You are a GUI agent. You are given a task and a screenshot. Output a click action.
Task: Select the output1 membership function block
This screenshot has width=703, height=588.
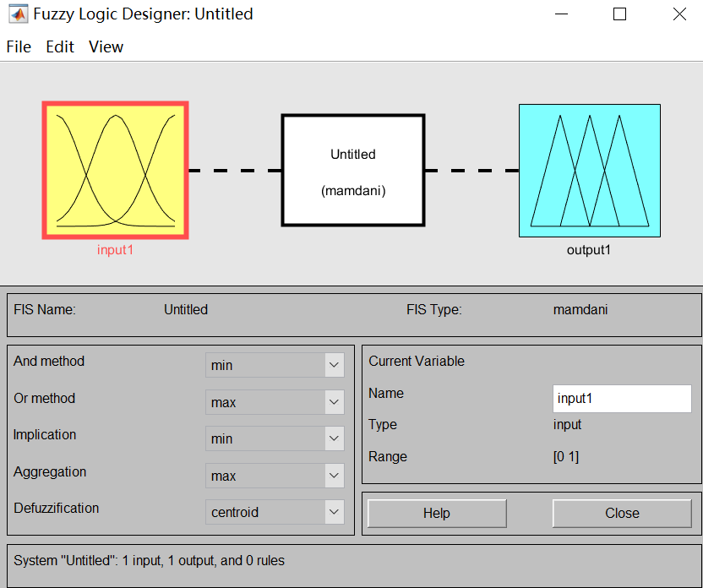click(x=589, y=169)
